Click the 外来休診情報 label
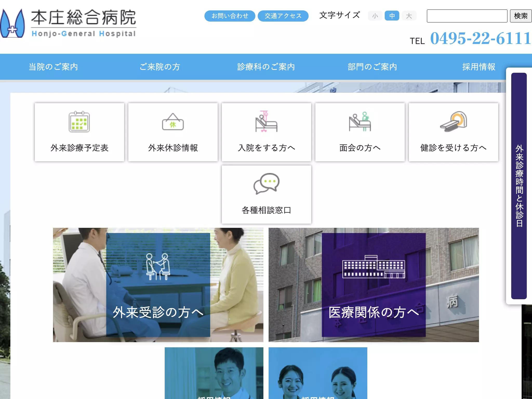The width and height of the screenshot is (532, 399). pos(173,148)
